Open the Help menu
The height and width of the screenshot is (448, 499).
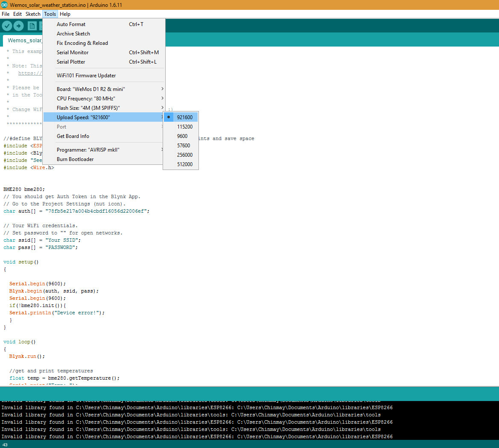tap(65, 14)
